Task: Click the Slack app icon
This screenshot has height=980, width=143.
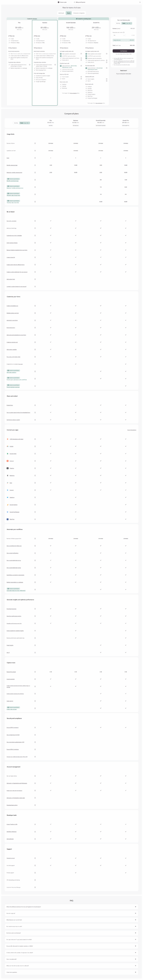Action: [x=8, y=483]
